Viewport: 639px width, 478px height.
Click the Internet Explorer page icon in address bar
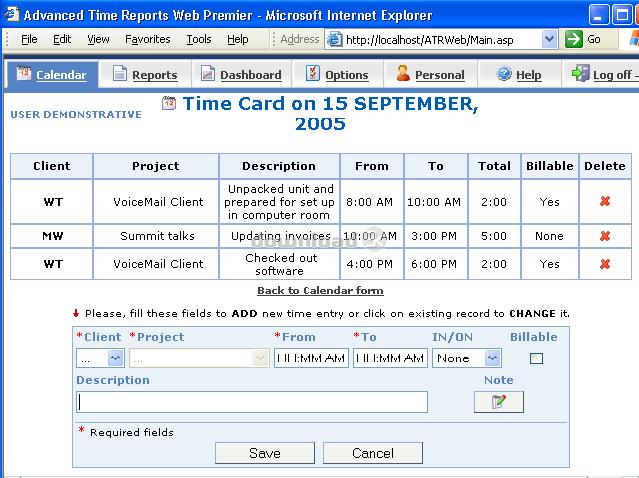click(335, 40)
